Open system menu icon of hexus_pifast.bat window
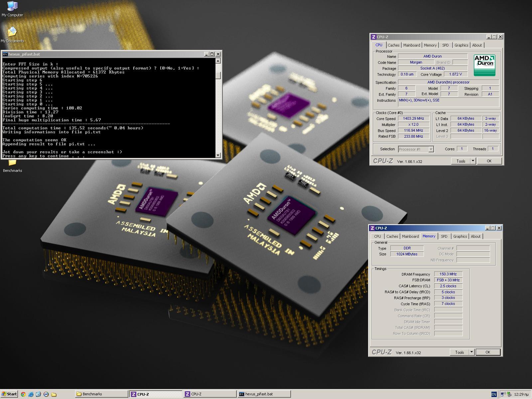The width and height of the screenshot is (532, 399). 5,54
